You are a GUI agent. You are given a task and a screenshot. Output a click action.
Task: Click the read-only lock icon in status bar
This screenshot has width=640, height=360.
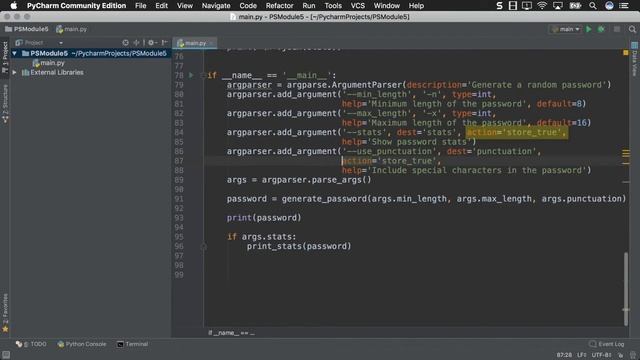click(x=620, y=355)
